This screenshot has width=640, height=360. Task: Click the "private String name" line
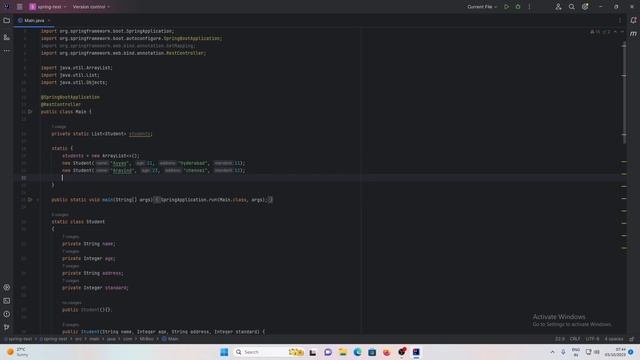[89, 244]
